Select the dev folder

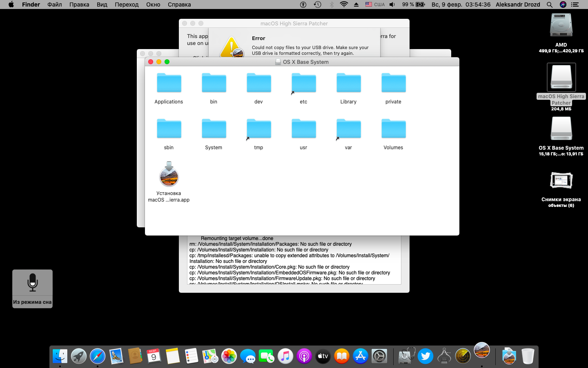(x=258, y=83)
